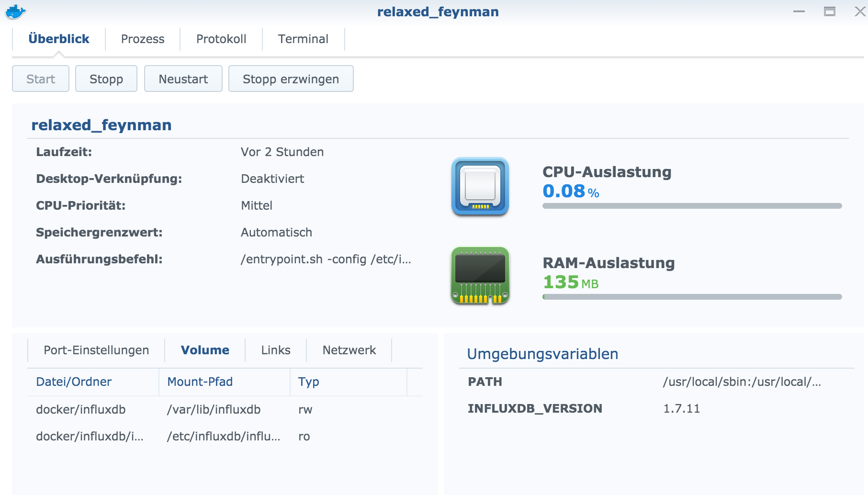Screen dimensions: 868x495
Task: Maximize the container details window
Action: point(829,11)
